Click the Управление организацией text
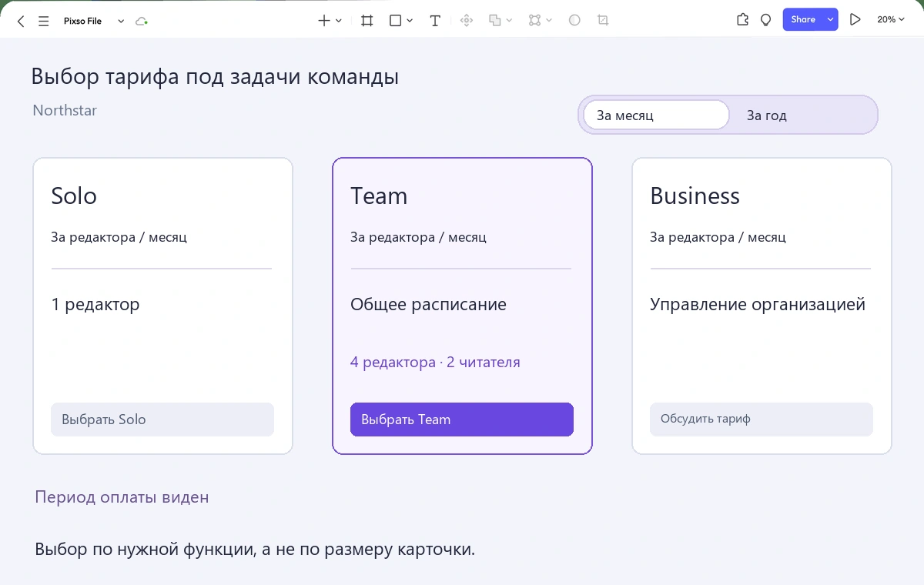 (758, 305)
